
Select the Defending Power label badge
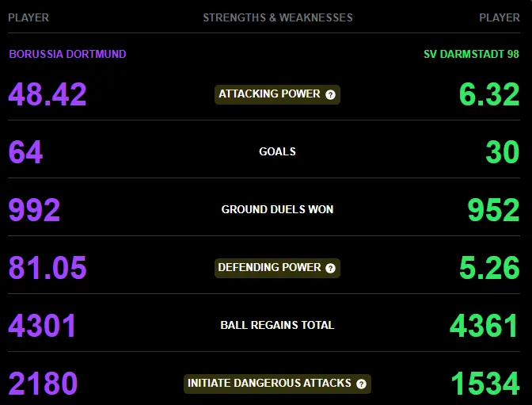coord(277,268)
